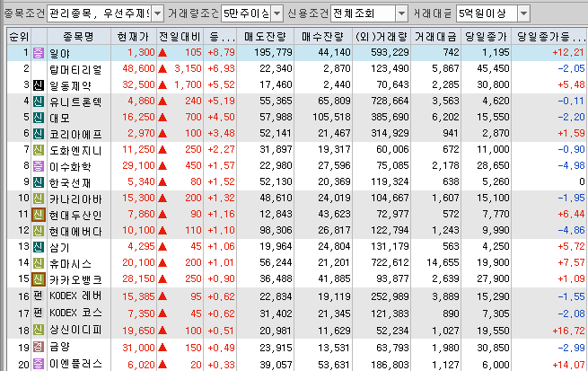
Task: Click closing change -4.98
Action: coord(571,165)
